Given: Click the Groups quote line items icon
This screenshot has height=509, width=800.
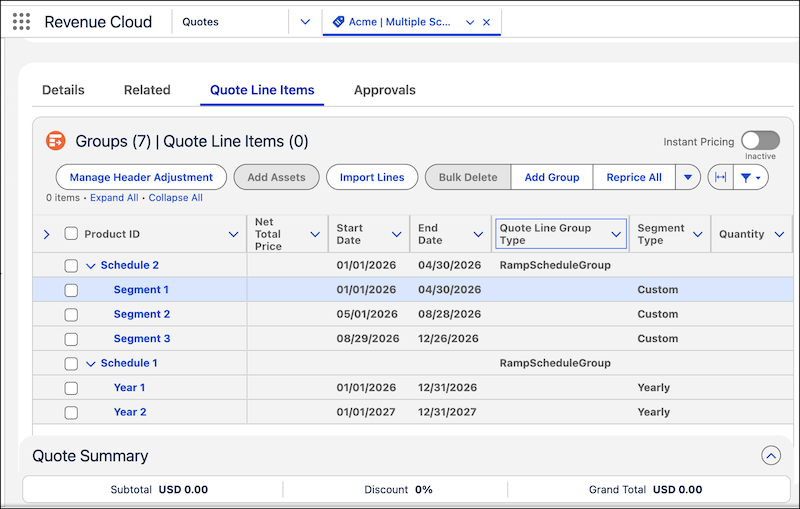Looking at the screenshot, I should pos(56,141).
